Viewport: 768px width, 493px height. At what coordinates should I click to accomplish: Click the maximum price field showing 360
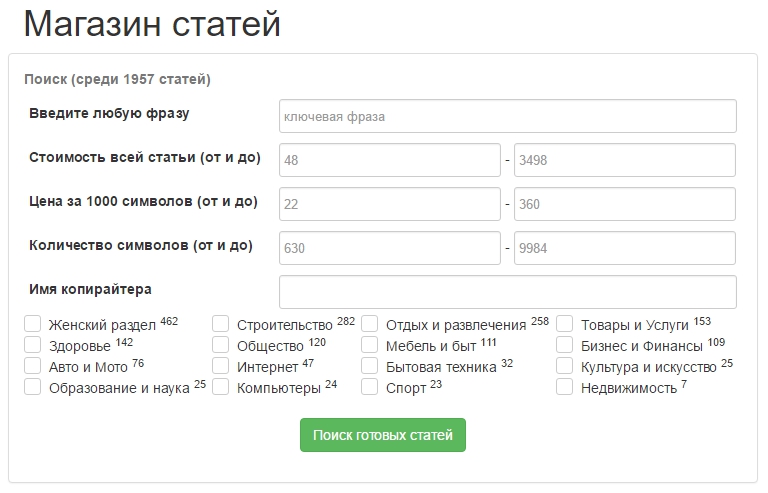(624, 204)
